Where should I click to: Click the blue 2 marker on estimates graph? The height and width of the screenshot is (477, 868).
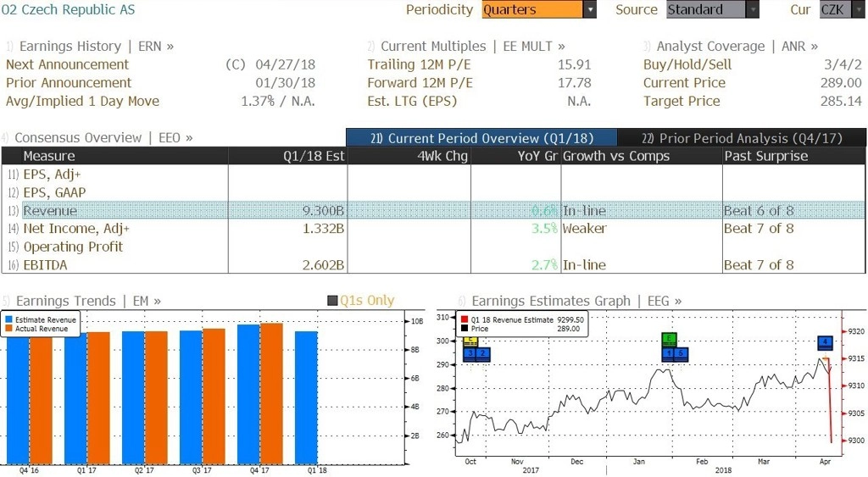point(483,353)
